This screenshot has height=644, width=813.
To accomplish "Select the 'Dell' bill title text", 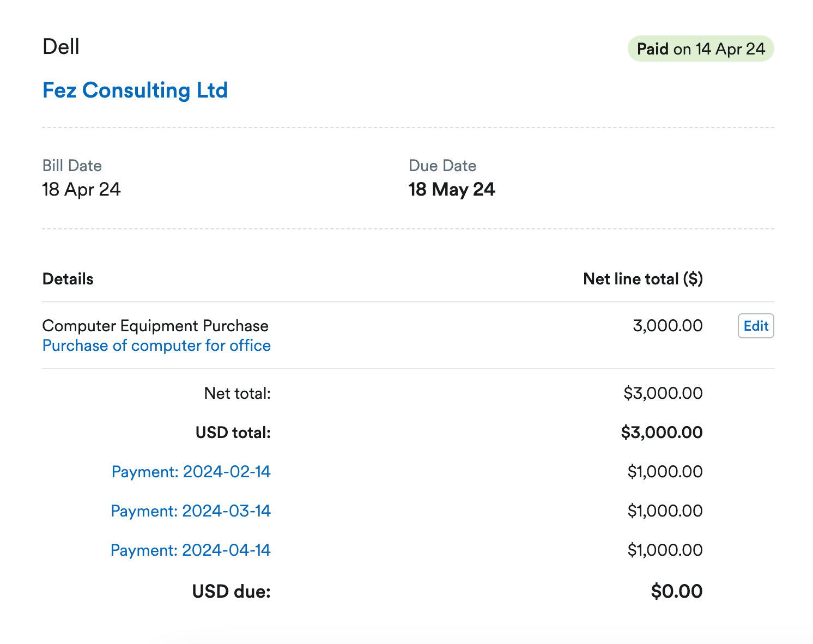I will point(61,47).
